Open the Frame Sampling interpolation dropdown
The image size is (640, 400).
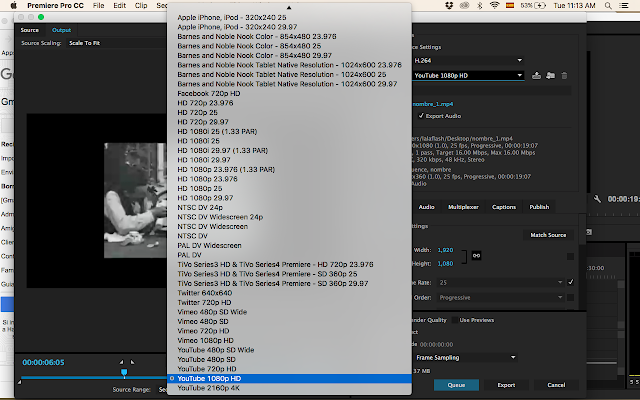tap(464, 358)
